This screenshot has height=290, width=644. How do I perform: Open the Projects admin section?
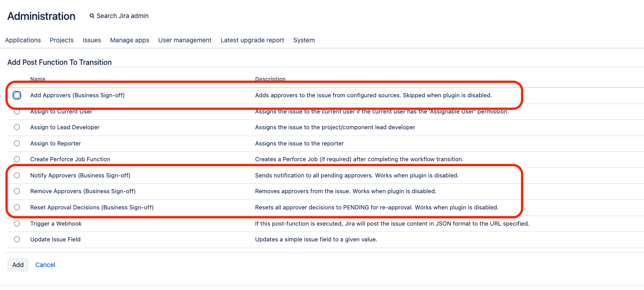(61, 40)
